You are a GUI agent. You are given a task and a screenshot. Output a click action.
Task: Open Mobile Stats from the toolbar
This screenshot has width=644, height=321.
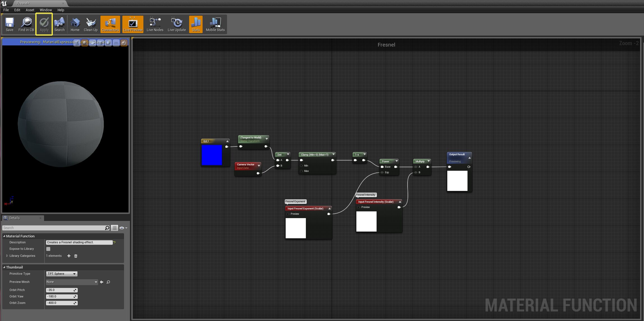pyautogui.click(x=215, y=24)
